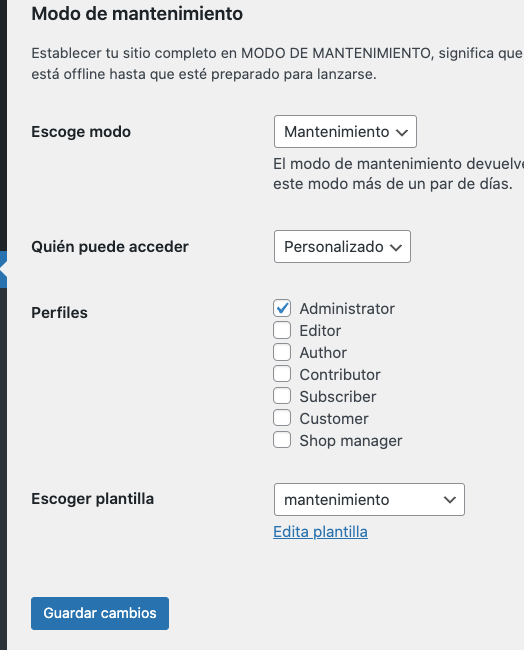Screen dimensions: 524x650
Task: Click the Shop manager label
Action: (351, 441)
